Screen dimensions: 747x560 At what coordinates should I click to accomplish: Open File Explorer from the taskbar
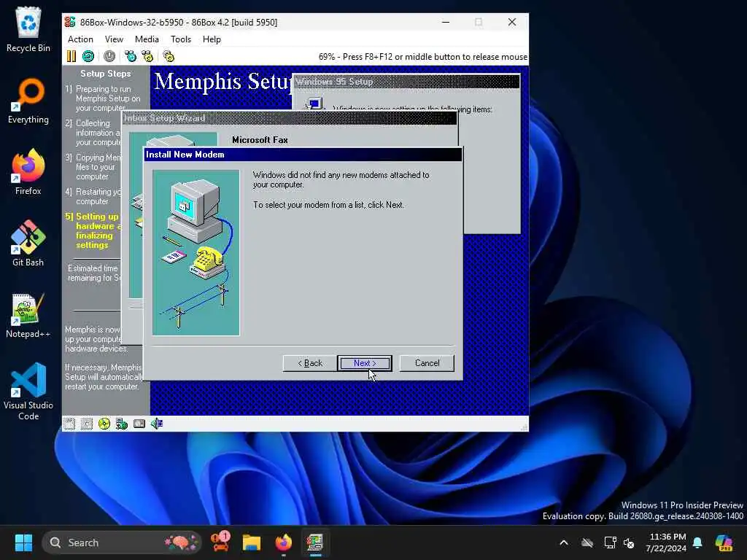pyautogui.click(x=252, y=542)
